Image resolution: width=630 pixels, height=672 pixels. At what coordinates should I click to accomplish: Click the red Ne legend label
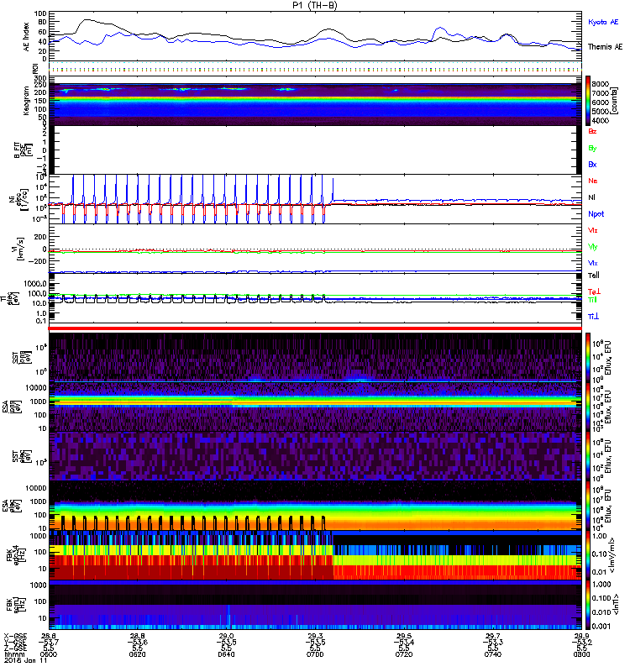pyautogui.click(x=593, y=181)
